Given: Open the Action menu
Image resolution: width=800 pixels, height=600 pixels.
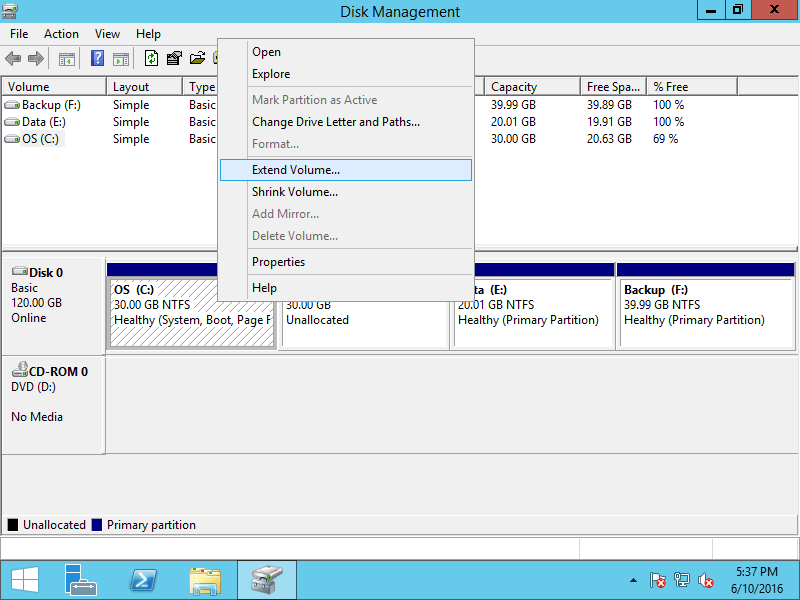Looking at the screenshot, I should click(x=61, y=34).
